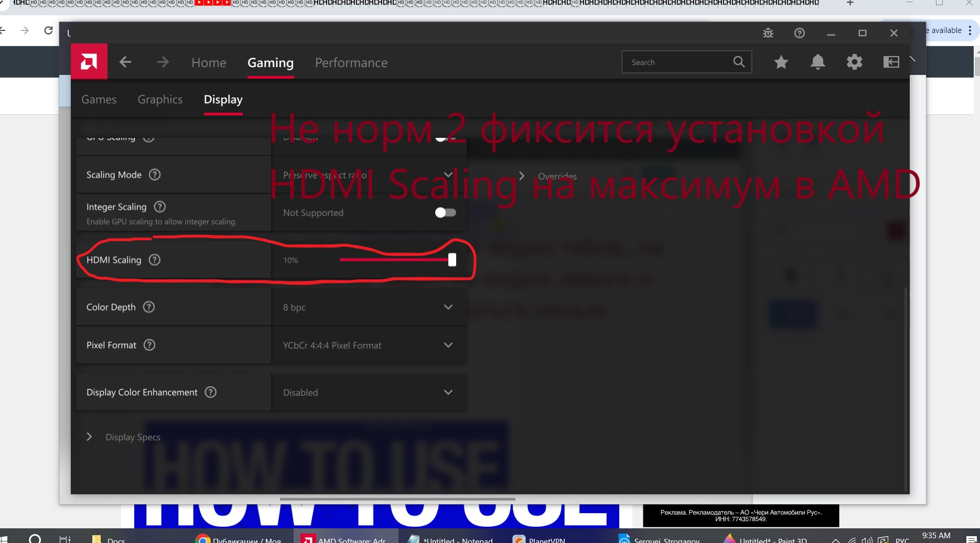
Task: Open AMD settings gear
Action: [x=855, y=62]
